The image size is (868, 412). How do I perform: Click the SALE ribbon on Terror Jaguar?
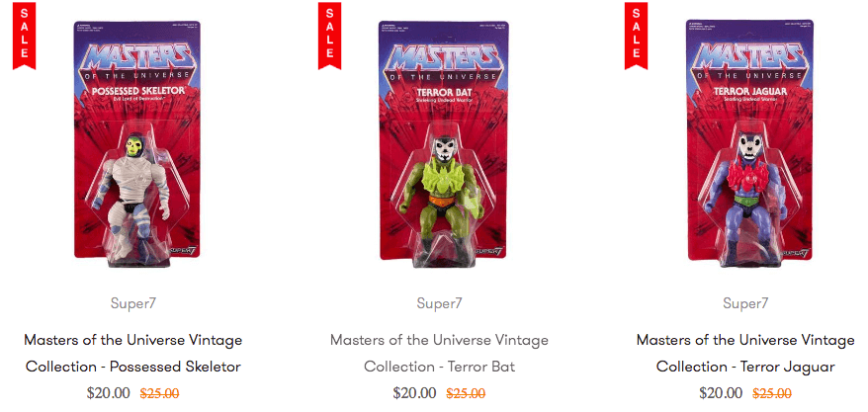coord(636,36)
